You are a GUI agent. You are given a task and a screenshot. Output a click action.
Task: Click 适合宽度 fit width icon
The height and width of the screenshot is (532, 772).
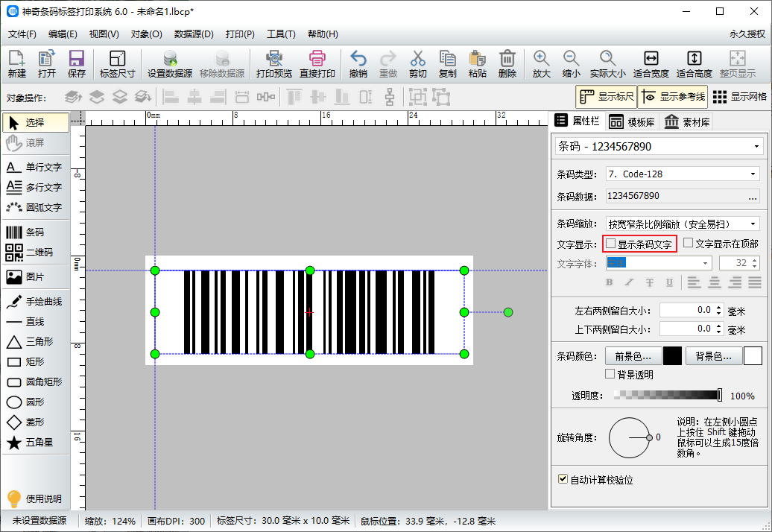click(651, 64)
